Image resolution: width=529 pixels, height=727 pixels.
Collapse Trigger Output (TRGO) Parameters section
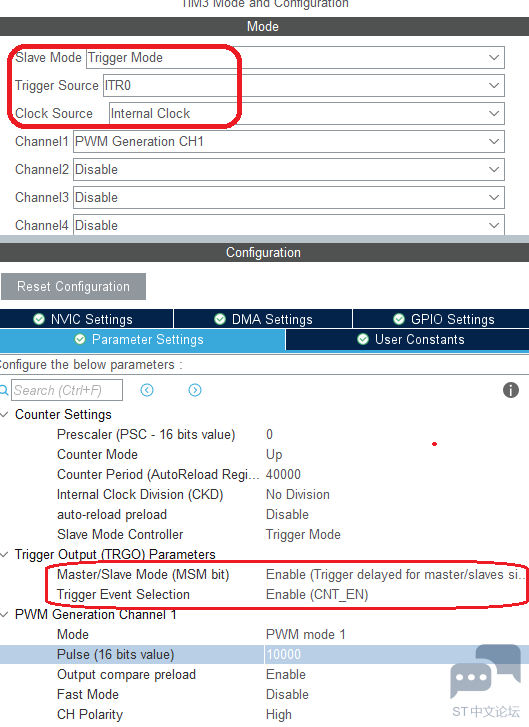point(5,555)
